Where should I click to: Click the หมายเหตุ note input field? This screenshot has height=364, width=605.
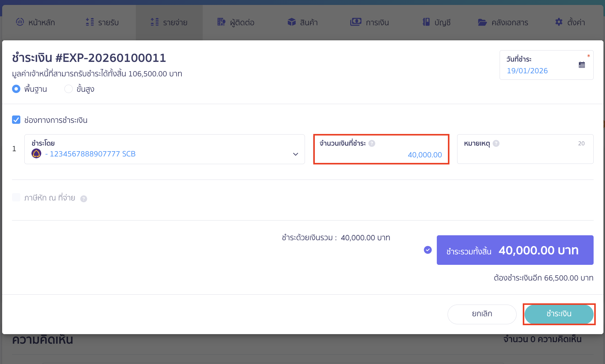tap(525, 155)
